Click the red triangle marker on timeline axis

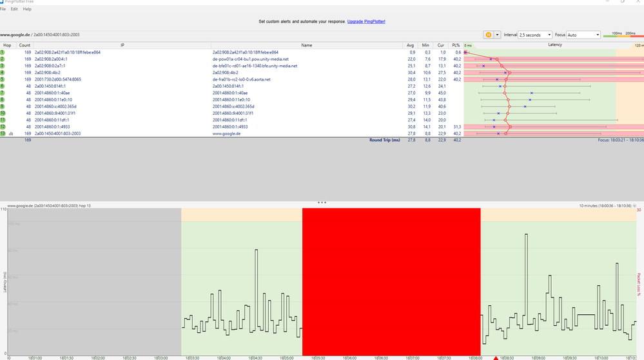pyautogui.click(x=496, y=358)
